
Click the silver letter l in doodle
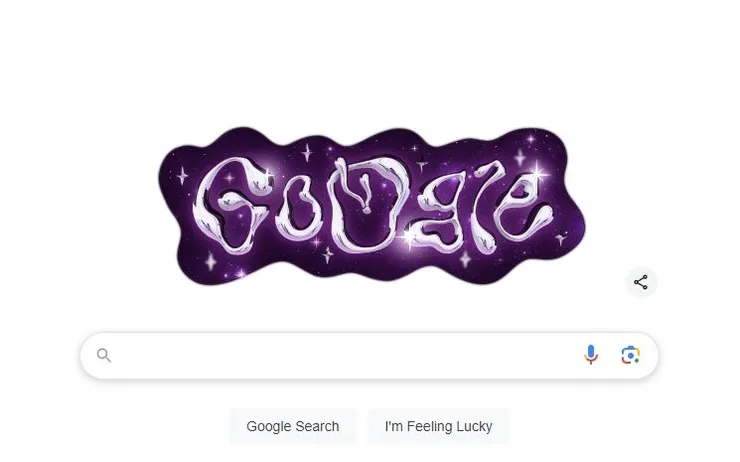pyautogui.click(x=484, y=208)
